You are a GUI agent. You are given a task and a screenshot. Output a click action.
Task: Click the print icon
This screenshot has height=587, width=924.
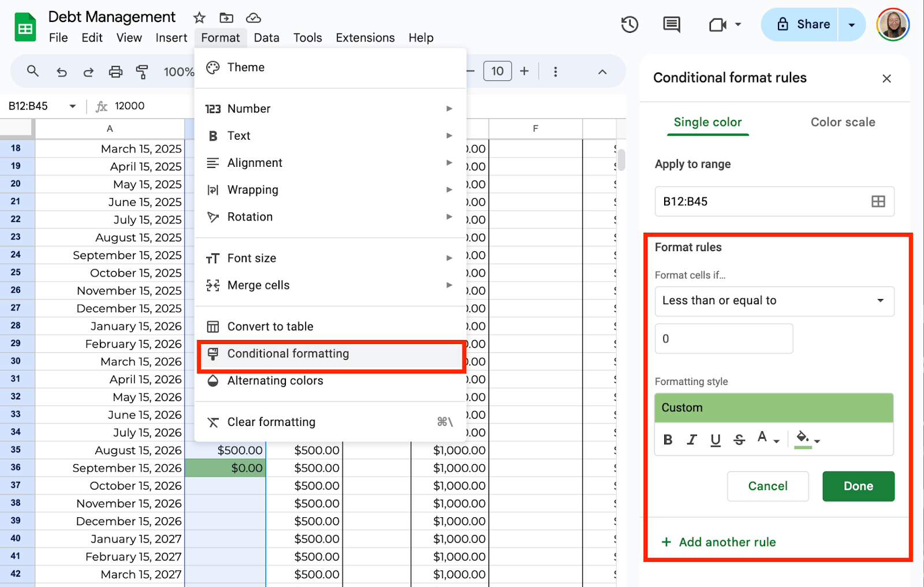click(x=115, y=72)
